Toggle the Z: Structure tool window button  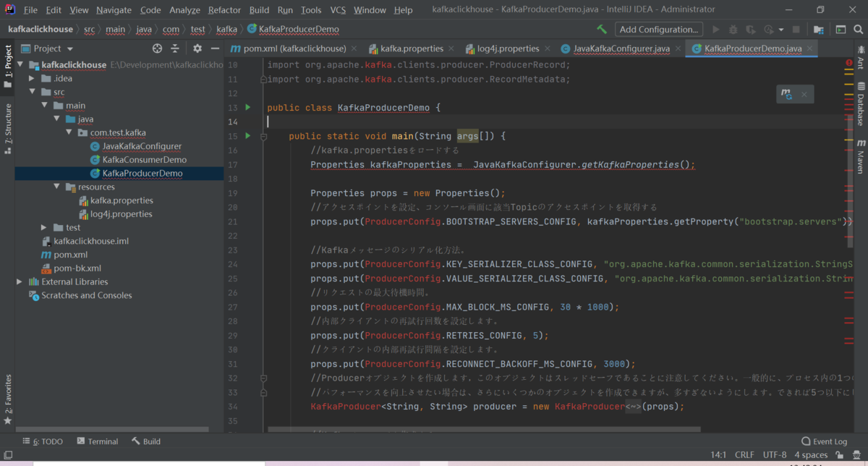(8, 130)
